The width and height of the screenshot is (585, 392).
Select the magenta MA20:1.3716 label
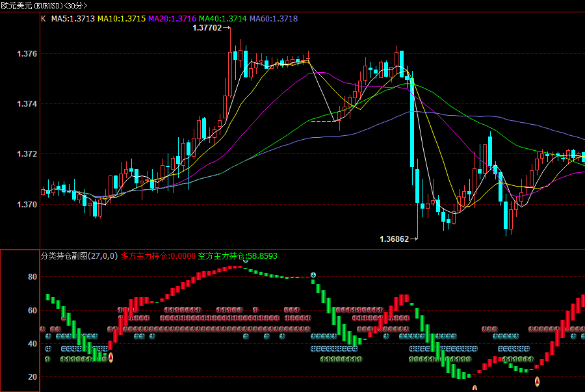pos(172,19)
